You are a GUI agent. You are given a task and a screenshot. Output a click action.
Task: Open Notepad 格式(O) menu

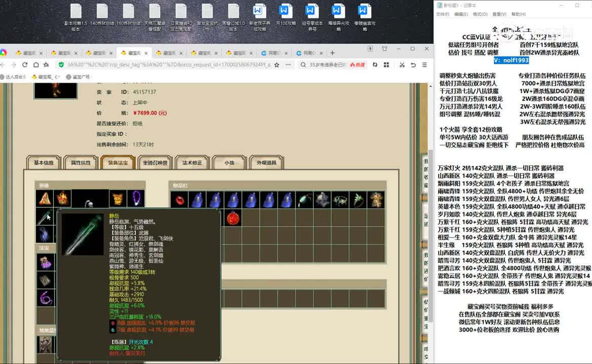click(480, 14)
